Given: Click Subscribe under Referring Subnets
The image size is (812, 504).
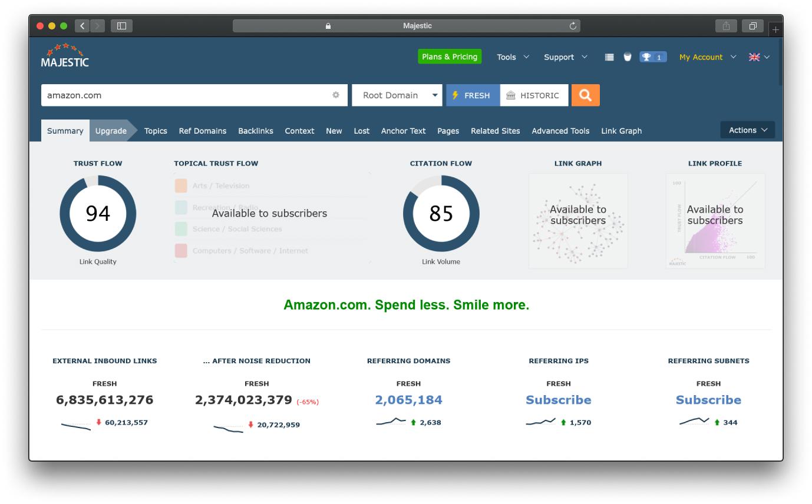Looking at the screenshot, I should point(708,400).
